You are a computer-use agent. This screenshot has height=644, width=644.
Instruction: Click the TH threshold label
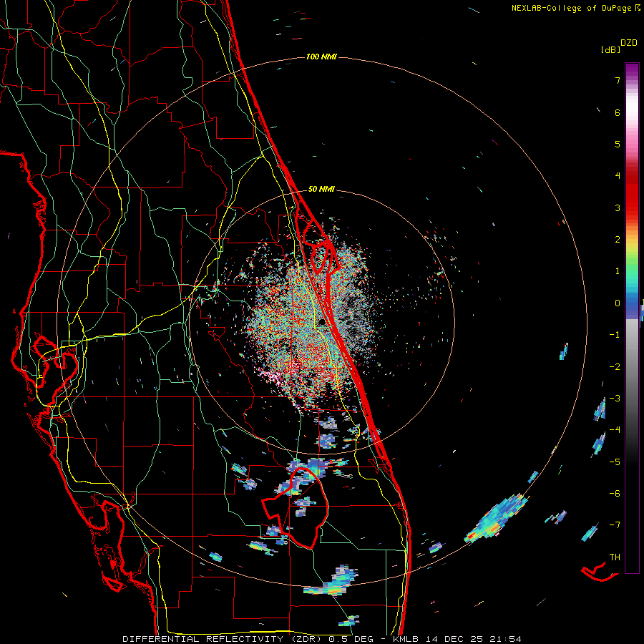tap(615, 557)
